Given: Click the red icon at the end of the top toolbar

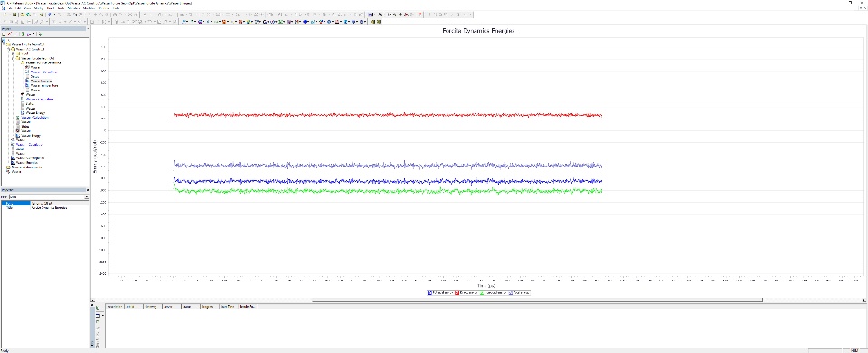Looking at the screenshot, I should (420, 14).
